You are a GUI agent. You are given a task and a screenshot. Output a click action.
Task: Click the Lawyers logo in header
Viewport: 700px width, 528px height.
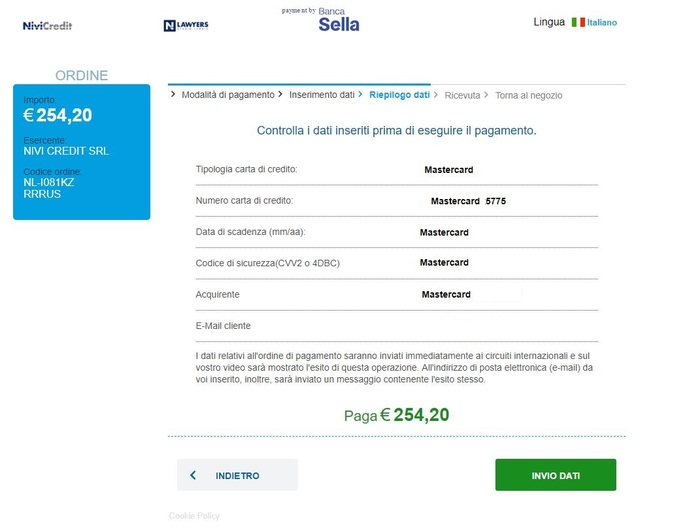click(184, 25)
